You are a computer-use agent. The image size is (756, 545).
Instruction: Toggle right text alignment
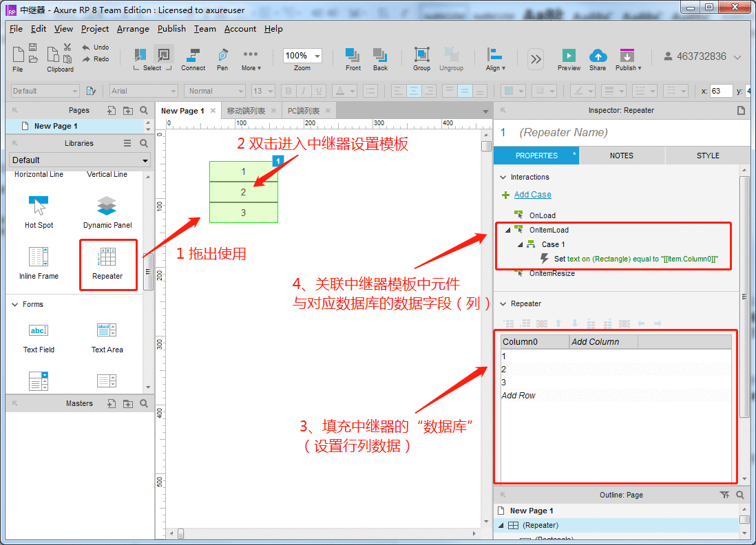[429, 91]
